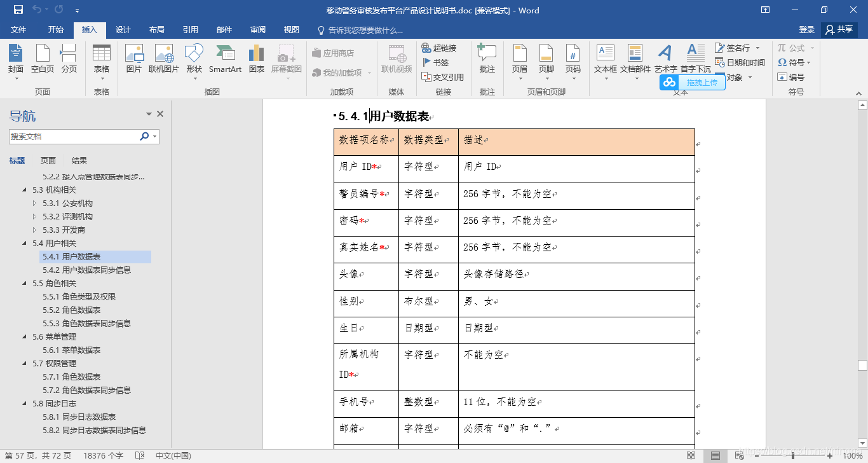868x463 pixels.
Task: Insert a chart (图表)
Action: point(257,59)
